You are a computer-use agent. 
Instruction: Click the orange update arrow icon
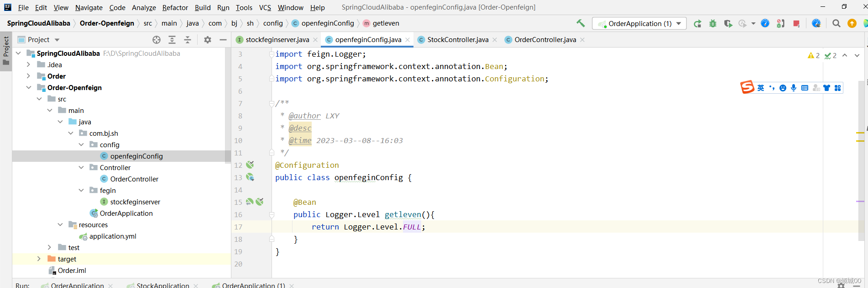852,23
